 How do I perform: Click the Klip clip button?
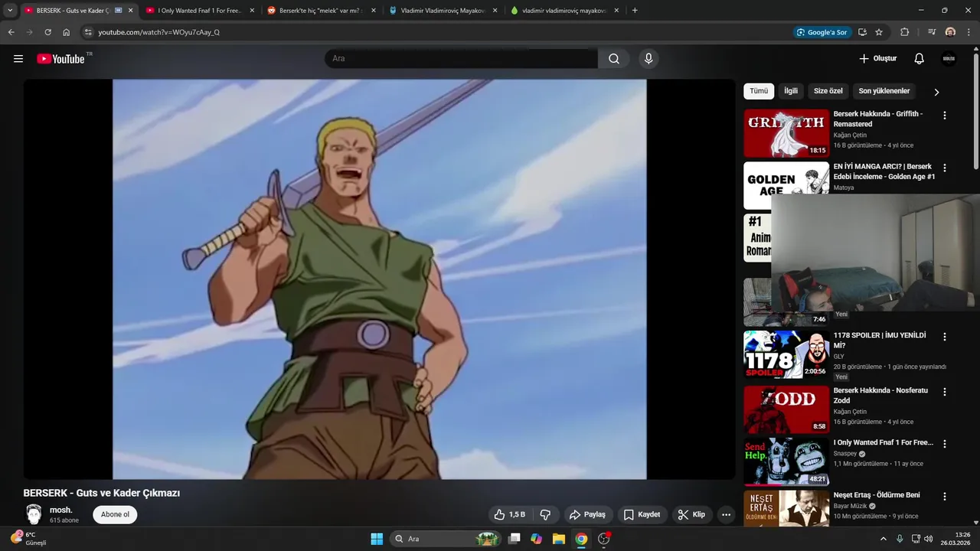pyautogui.click(x=691, y=515)
